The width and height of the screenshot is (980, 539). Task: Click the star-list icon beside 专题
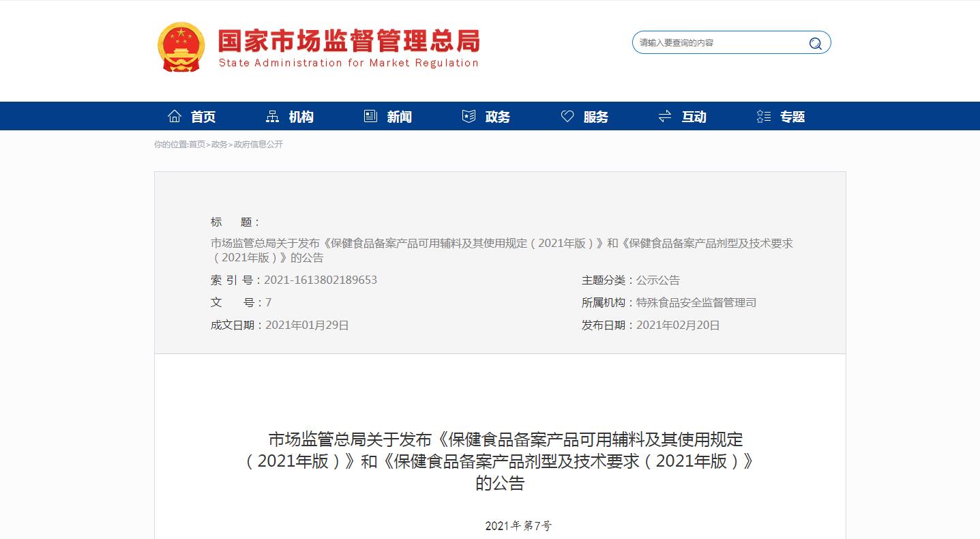click(x=762, y=116)
